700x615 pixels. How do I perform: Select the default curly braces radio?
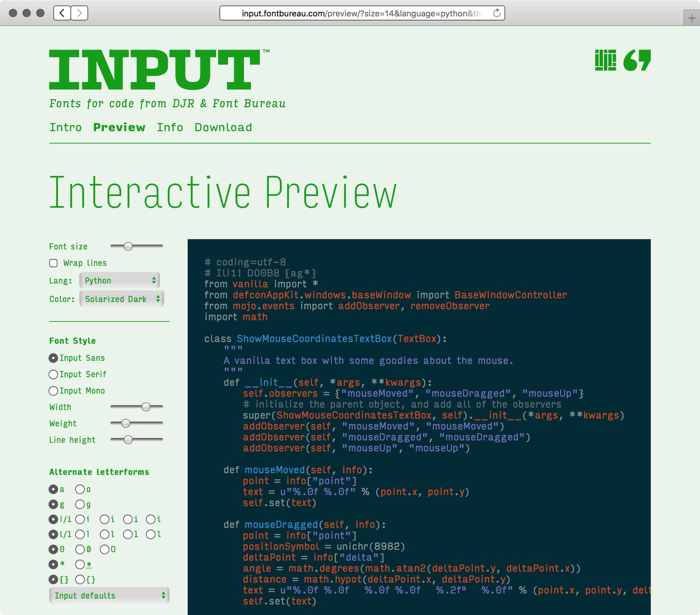click(53, 580)
